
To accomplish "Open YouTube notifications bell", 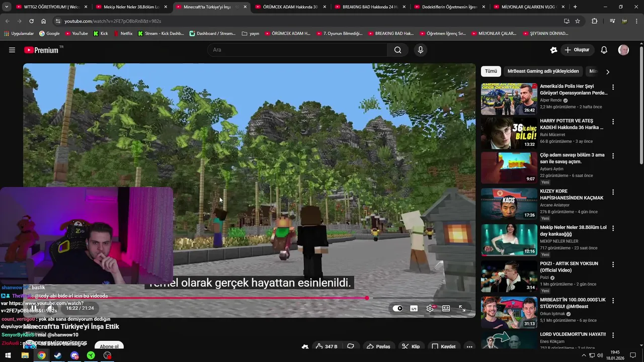I will coord(604,50).
